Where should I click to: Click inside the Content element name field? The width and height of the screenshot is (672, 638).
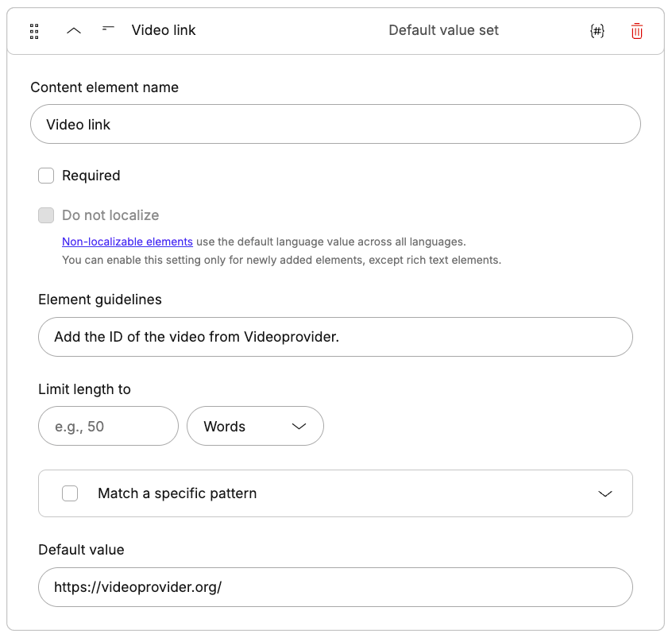coord(335,124)
